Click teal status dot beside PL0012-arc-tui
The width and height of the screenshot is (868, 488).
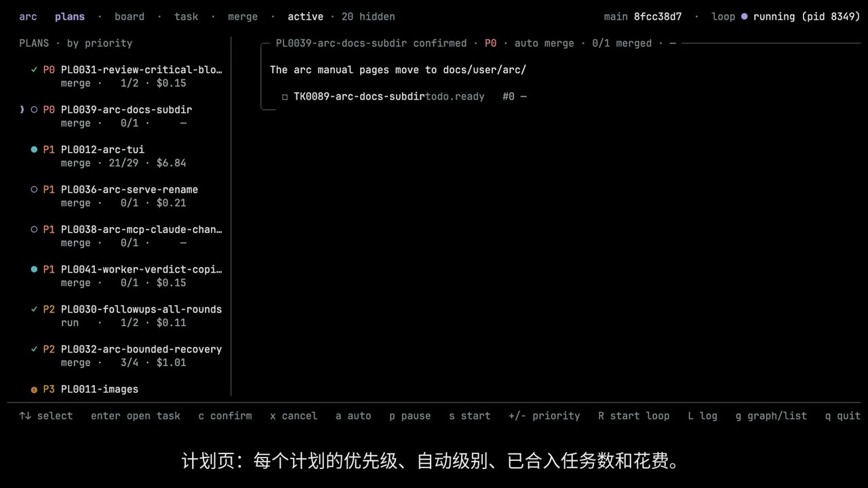pos(34,150)
